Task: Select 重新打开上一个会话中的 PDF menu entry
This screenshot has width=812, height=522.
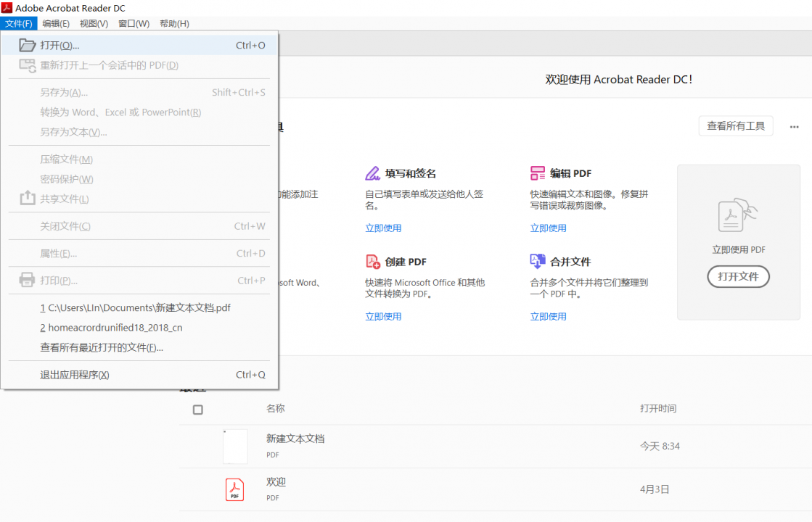Action: point(139,65)
